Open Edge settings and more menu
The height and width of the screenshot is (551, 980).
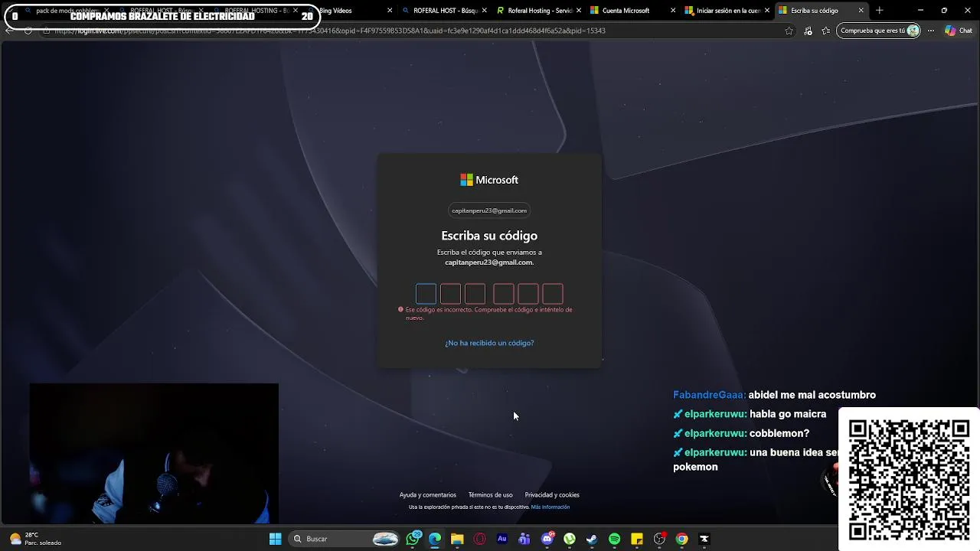tap(931, 31)
